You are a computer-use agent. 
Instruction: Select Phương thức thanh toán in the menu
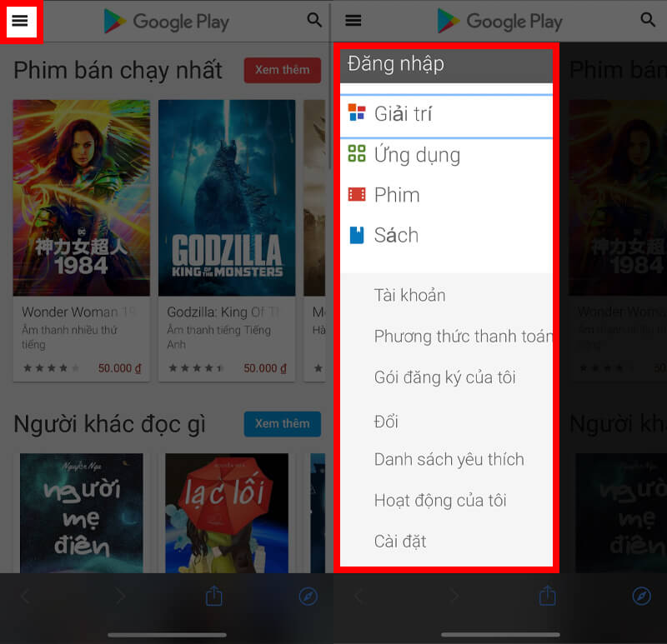(463, 336)
